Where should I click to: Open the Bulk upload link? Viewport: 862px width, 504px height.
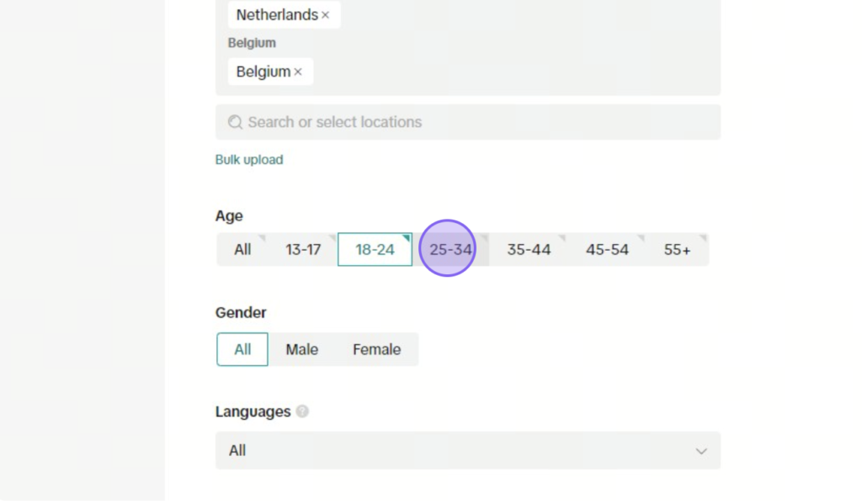(249, 160)
